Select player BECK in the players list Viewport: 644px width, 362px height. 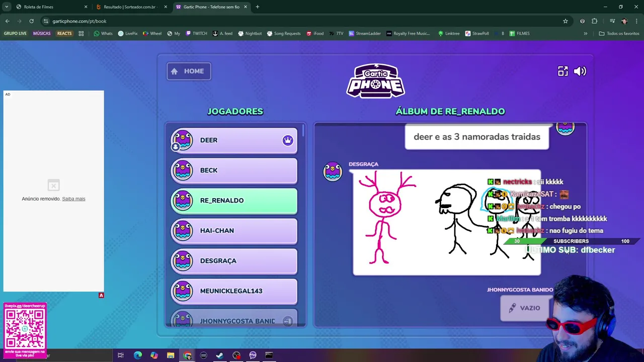click(234, 170)
